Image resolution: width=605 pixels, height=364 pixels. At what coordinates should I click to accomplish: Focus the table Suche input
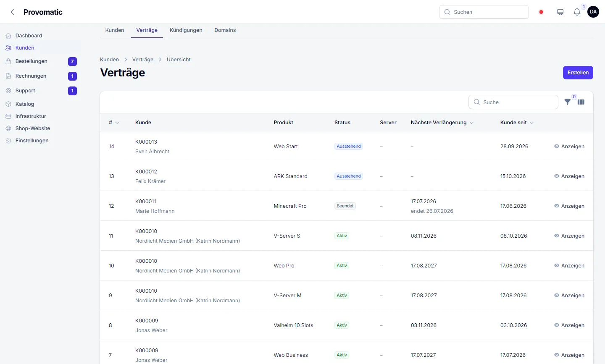point(513,102)
